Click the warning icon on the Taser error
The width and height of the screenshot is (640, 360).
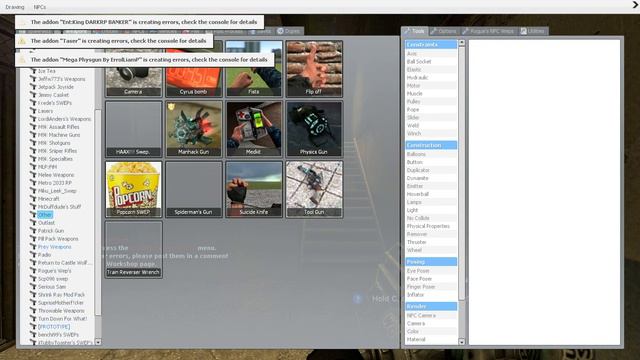(22, 41)
